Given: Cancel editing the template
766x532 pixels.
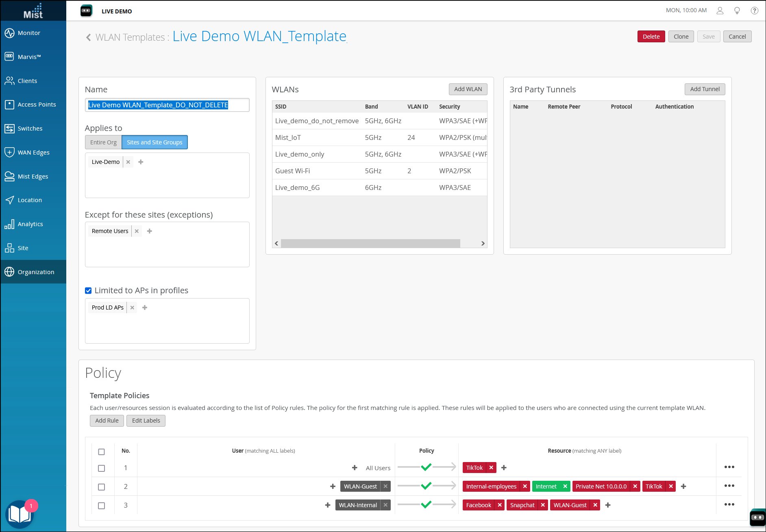Looking at the screenshot, I should point(737,37).
